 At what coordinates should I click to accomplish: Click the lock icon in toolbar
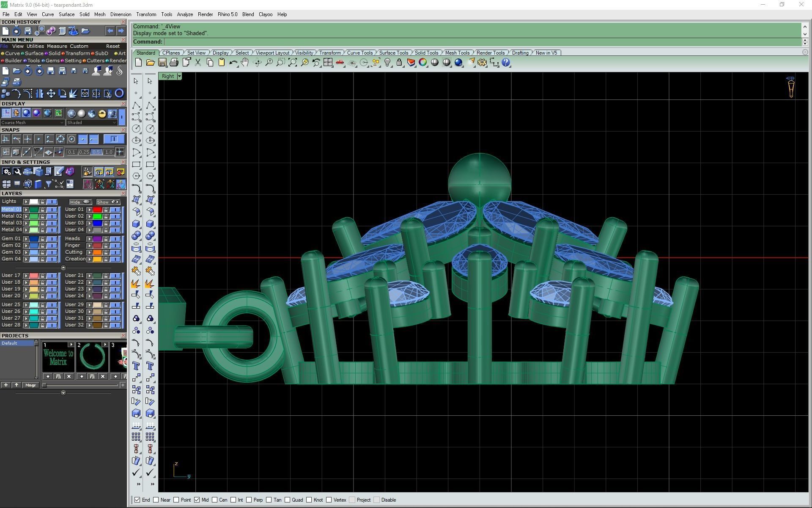(x=399, y=63)
